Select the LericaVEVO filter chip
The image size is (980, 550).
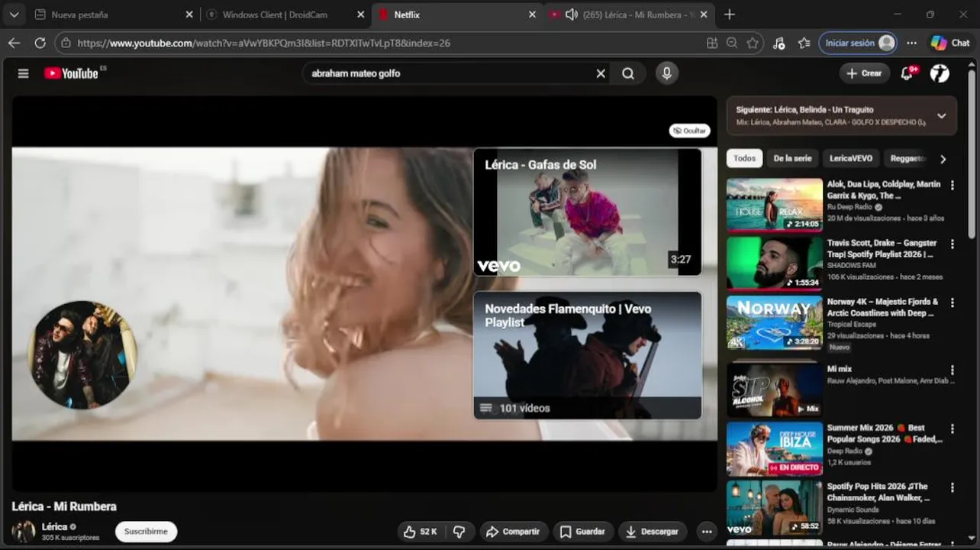point(851,159)
